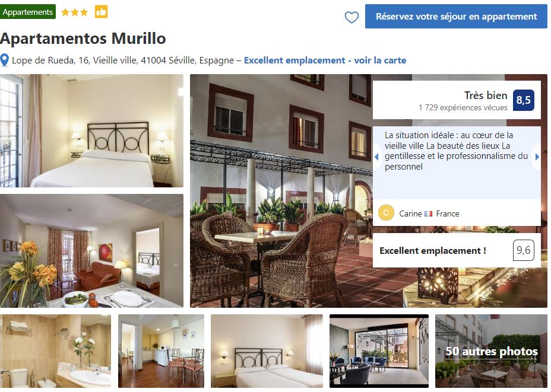The image size is (551, 392).
Task: Click Réservez votre séjour en appartement button
Action: (x=456, y=17)
